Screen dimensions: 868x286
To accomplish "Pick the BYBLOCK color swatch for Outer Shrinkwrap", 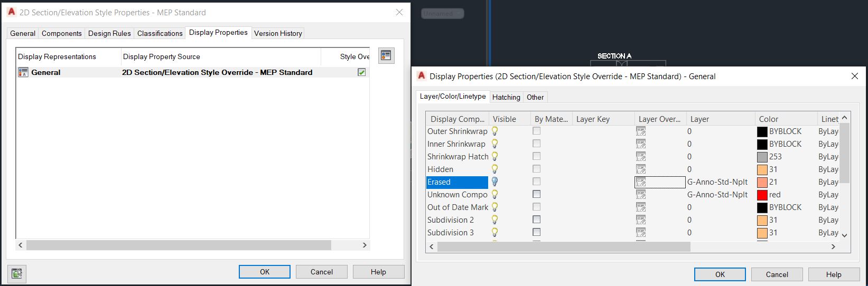I will 762,131.
